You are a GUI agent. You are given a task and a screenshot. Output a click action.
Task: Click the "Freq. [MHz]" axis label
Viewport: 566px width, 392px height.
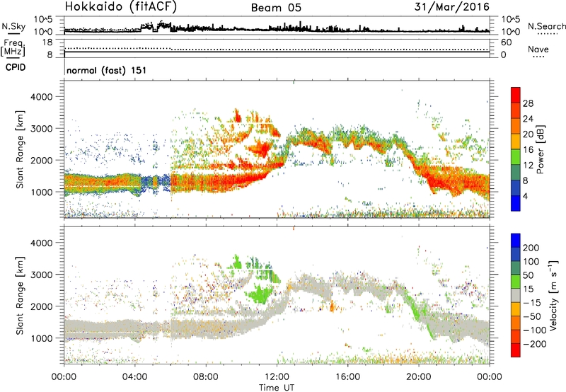coord(13,47)
